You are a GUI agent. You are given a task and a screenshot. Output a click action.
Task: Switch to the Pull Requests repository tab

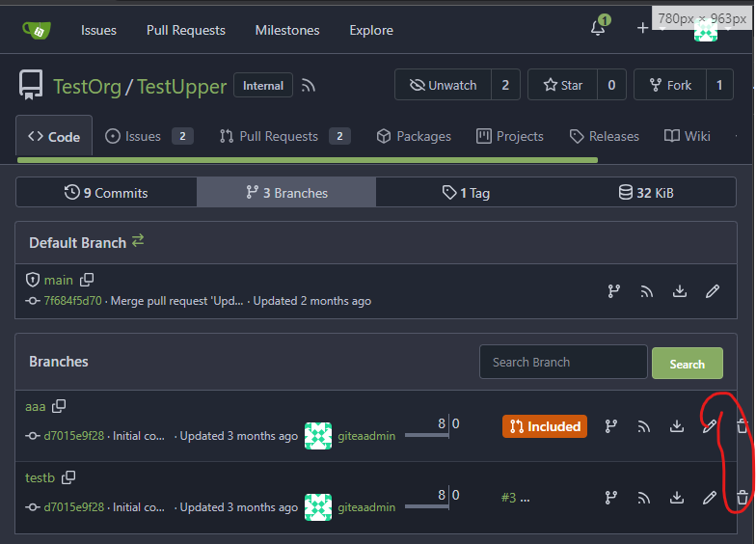tap(278, 136)
